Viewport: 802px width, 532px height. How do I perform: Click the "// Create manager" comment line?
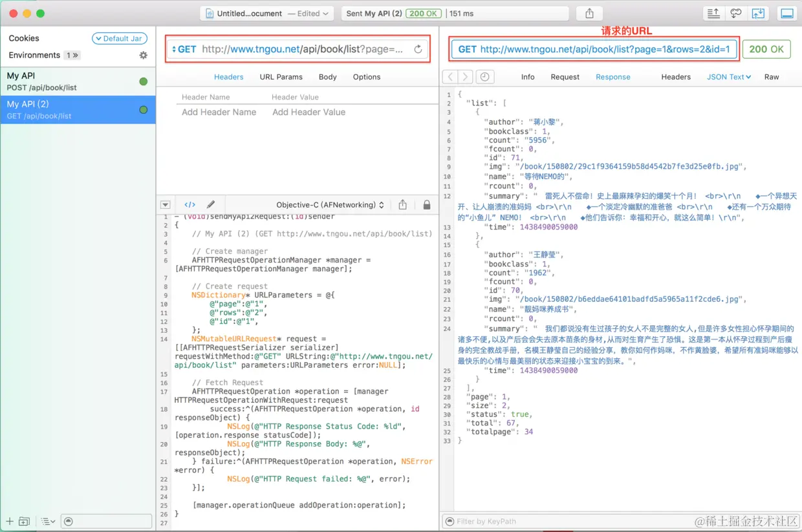coord(230,251)
